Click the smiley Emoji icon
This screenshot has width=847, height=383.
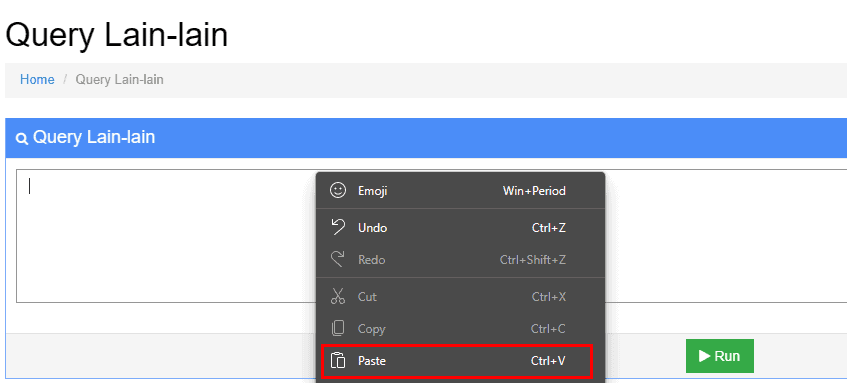click(338, 190)
